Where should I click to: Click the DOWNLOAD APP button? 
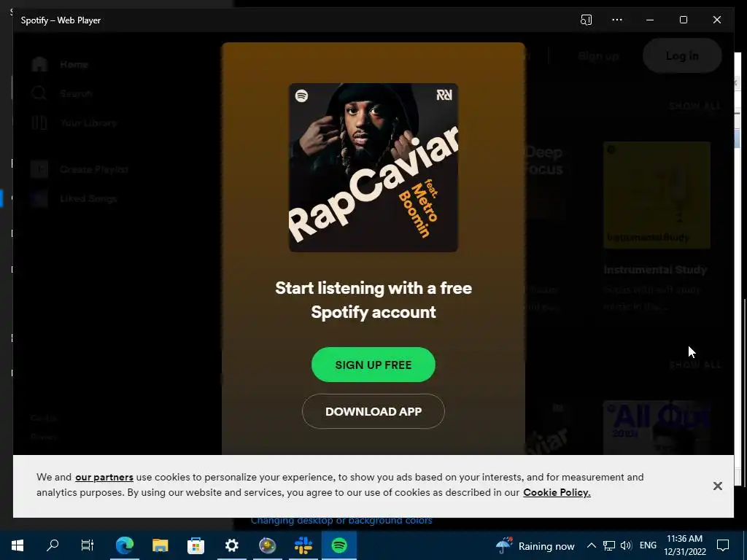coord(373,411)
